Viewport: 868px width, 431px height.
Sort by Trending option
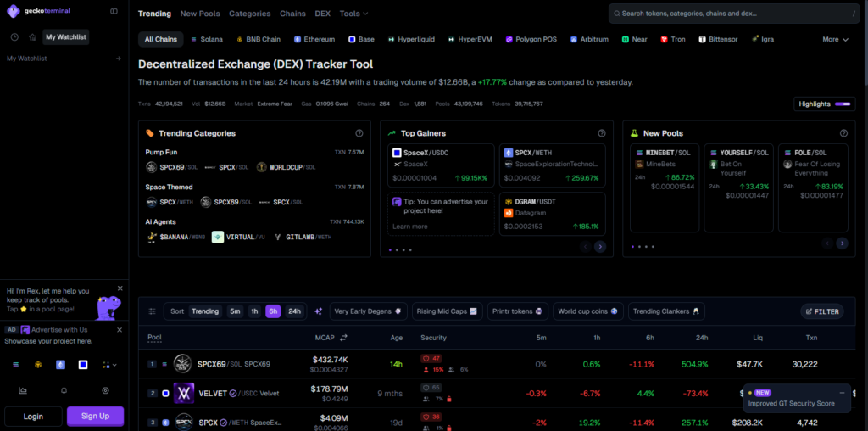pyautogui.click(x=205, y=311)
